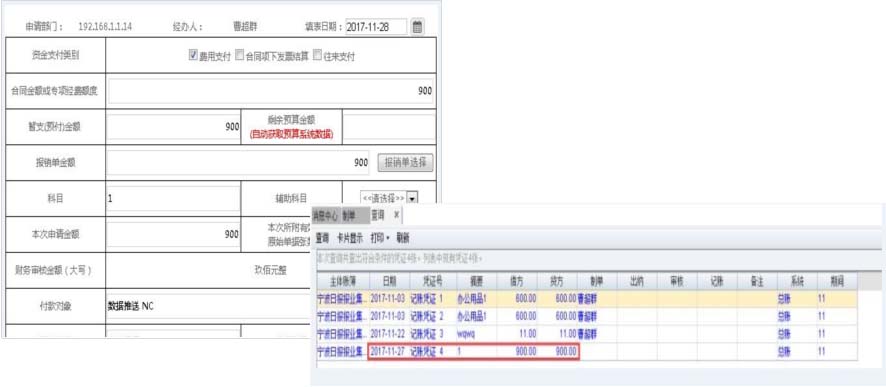This screenshot has height=387, width=886.
Task: Click the 报销单选择 button
Action: point(405,162)
